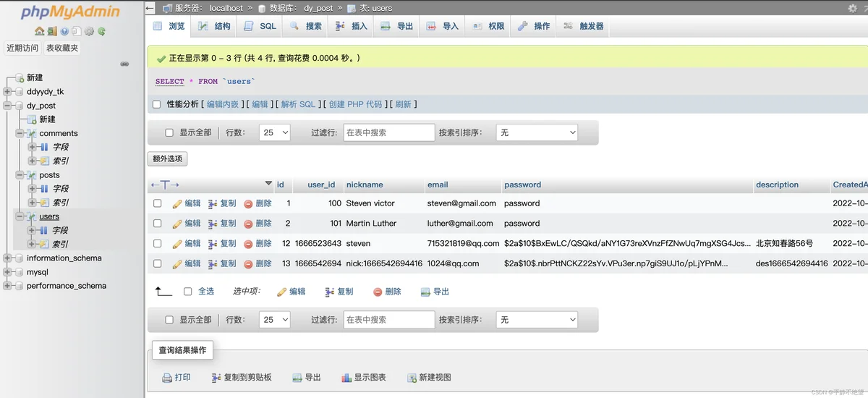This screenshot has width=868, height=398.
Task: Open phpMyAdmin documentation help icon
Action: pos(64,31)
